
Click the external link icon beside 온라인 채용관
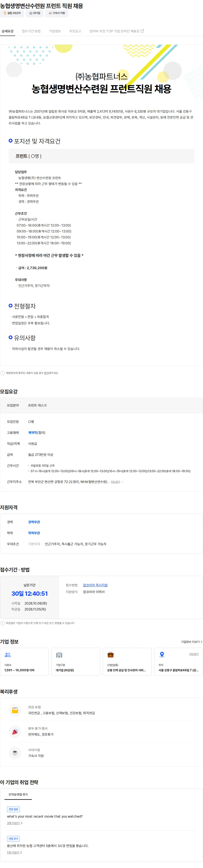pos(142,31)
